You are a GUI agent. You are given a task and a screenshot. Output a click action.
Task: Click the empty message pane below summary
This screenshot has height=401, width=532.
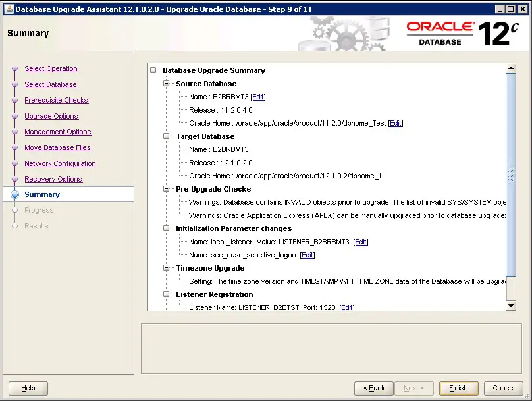[x=331, y=348]
